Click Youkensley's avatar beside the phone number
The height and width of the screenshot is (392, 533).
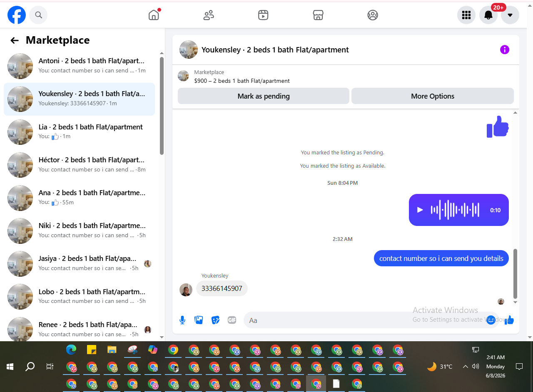(x=186, y=290)
